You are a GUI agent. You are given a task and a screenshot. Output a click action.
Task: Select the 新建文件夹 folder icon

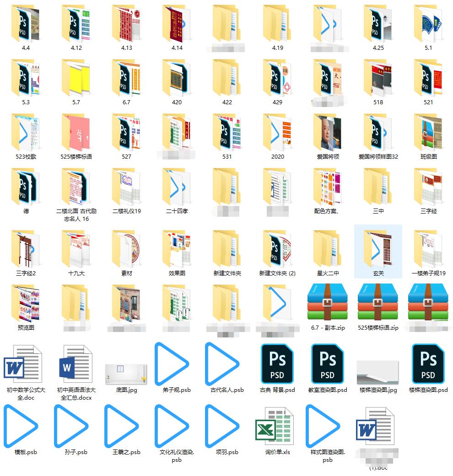tap(227, 249)
